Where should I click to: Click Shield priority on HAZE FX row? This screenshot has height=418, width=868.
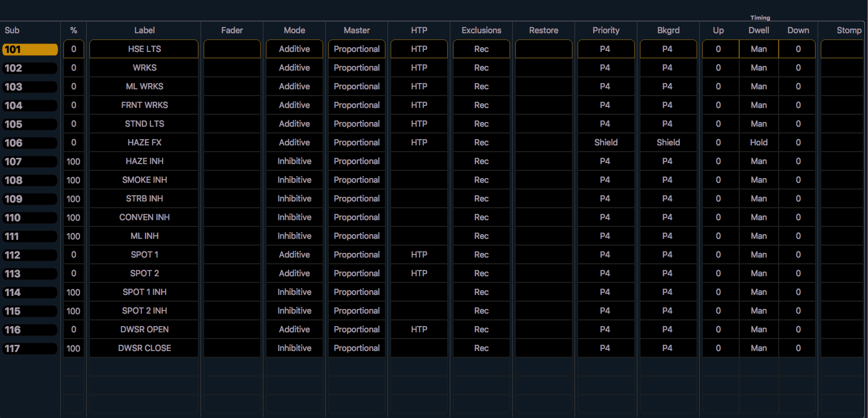(x=606, y=143)
